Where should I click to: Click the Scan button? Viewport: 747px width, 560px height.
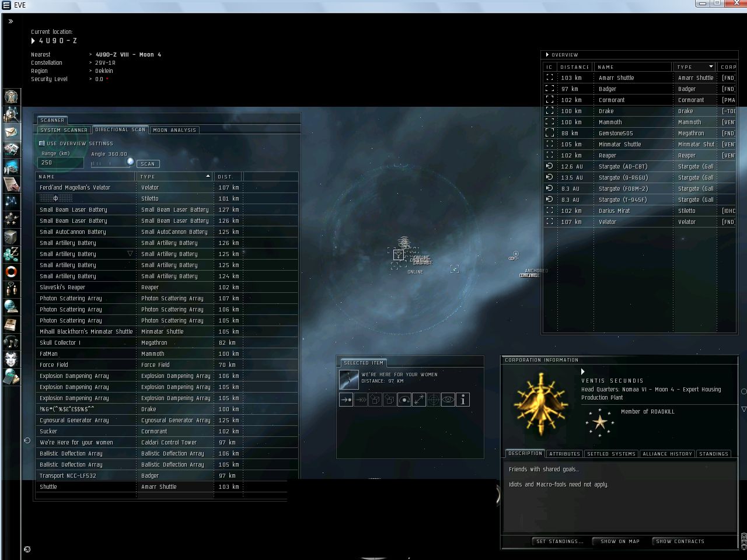coord(148,164)
